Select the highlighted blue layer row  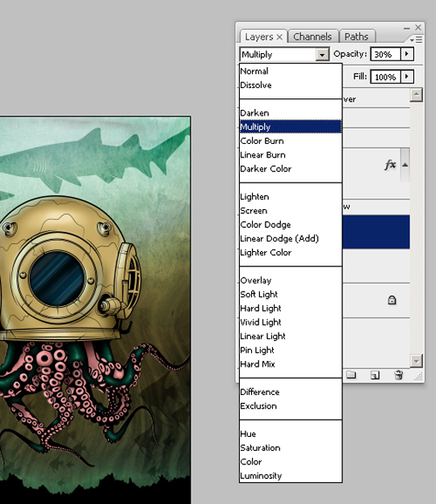[x=376, y=232]
